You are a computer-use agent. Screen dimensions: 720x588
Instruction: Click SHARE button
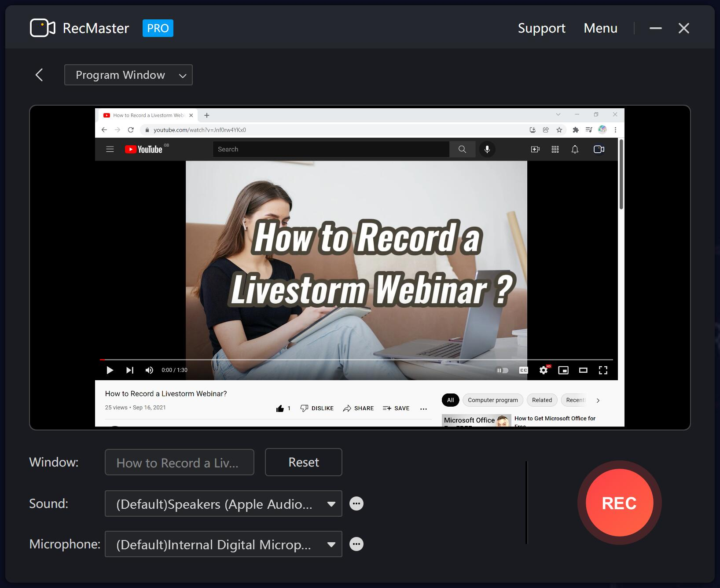358,408
